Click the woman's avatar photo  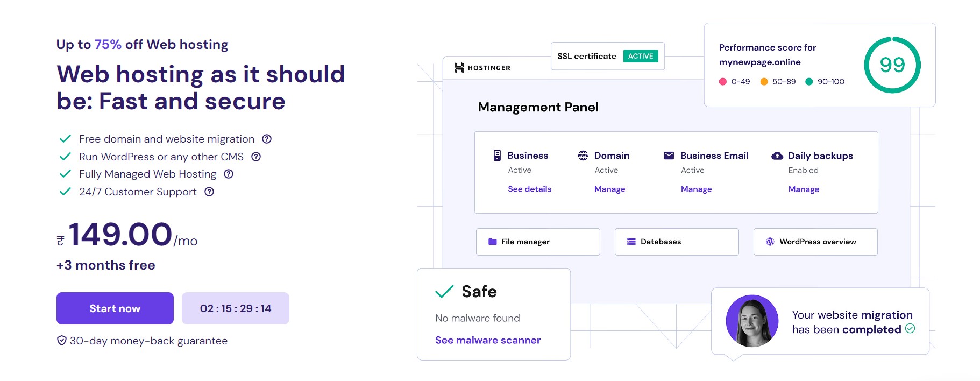tap(752, 321)
